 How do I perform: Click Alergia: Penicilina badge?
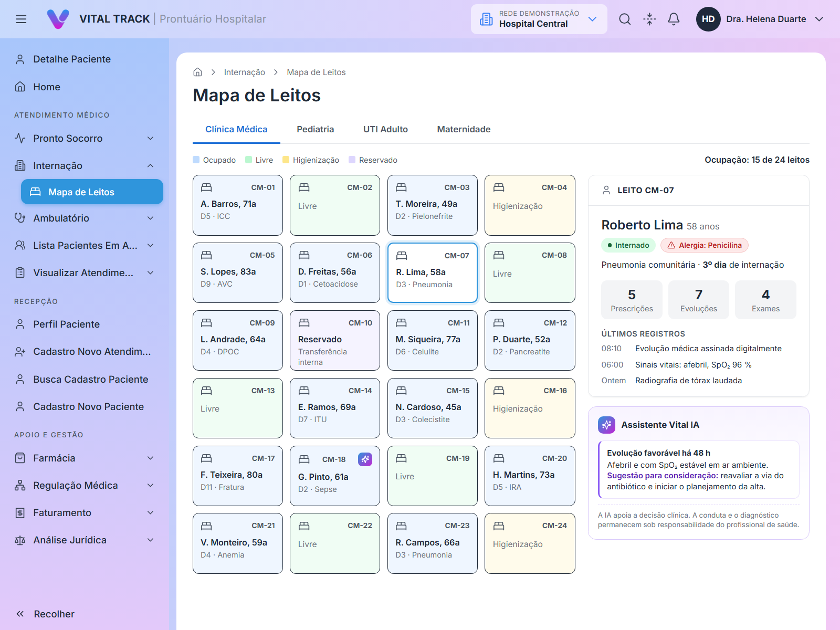(705, 245)
